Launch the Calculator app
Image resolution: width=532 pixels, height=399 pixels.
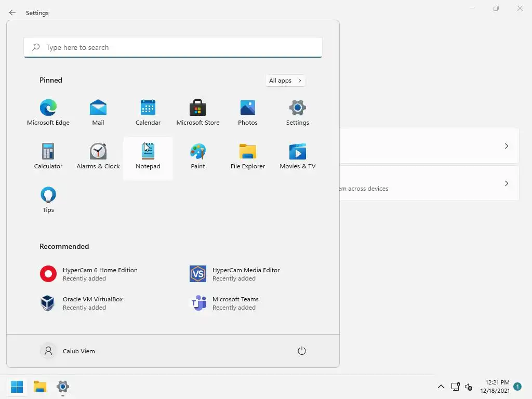48,156
